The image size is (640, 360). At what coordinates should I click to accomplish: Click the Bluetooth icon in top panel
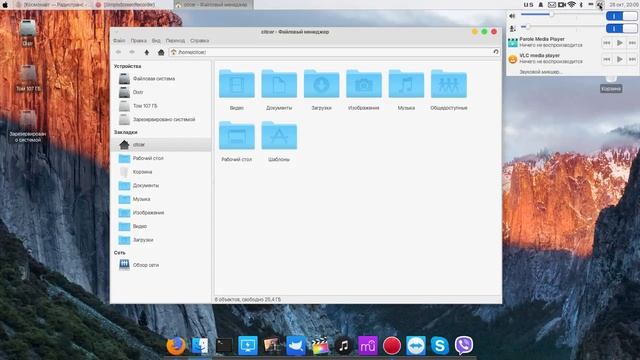click(x=581, y=4)
